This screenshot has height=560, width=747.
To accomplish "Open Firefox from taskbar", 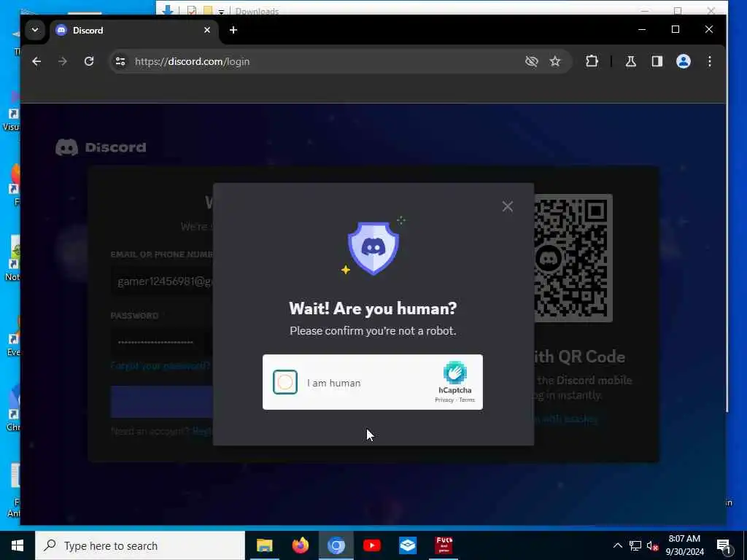I will (300, 545).
